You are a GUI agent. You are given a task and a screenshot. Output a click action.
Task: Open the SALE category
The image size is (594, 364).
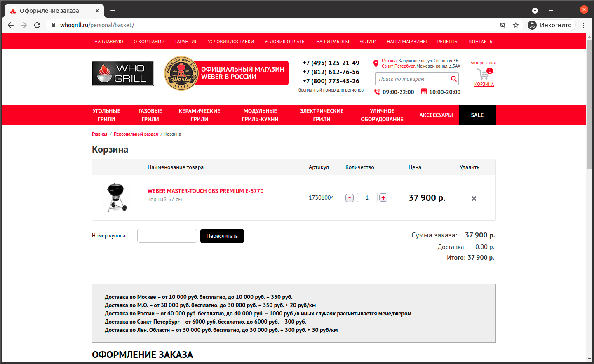(x=477, y=115)
